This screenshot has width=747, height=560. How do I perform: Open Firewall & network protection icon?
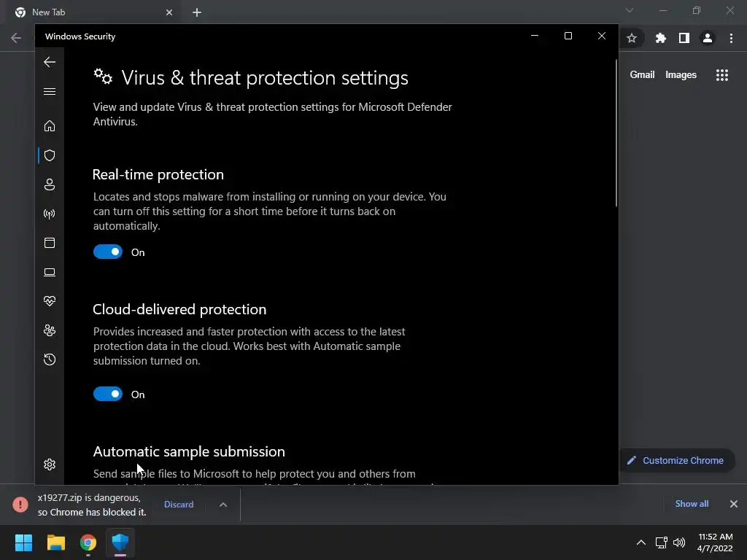50,214
